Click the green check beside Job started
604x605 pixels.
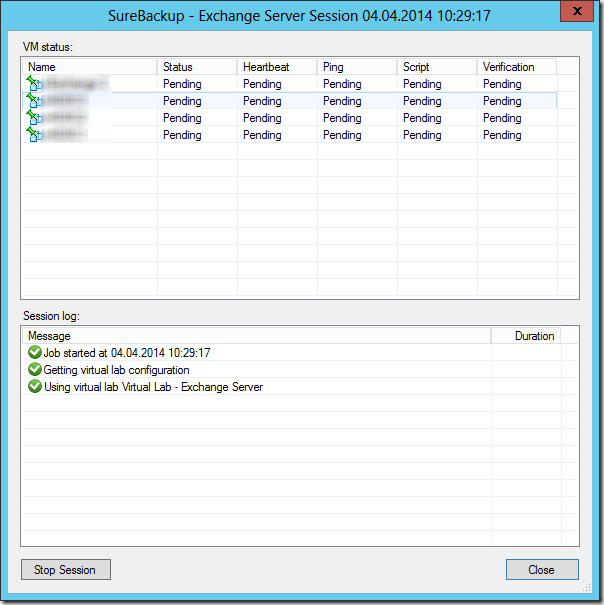coord(35,352)
